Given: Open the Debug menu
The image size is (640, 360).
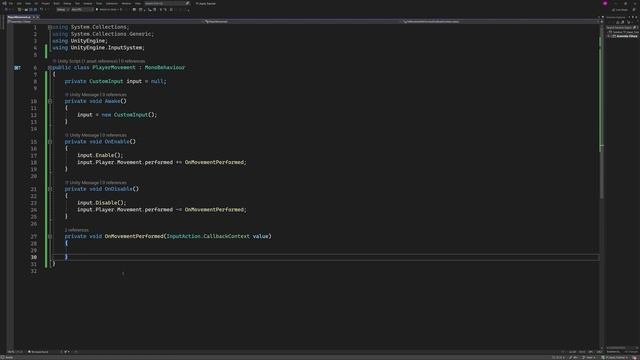Looking at the screenshot, I should pos(67,3).
